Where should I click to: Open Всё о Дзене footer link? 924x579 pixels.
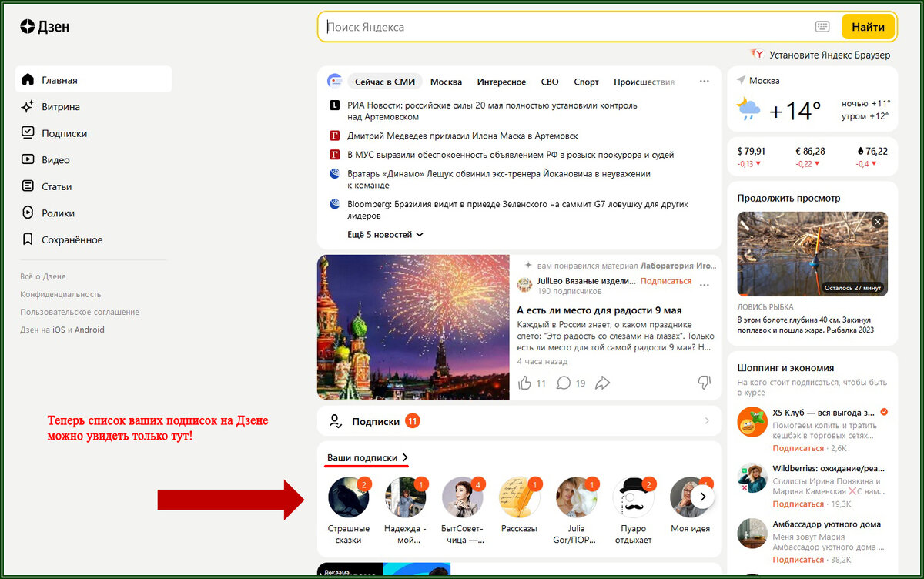[x=43, y=276]
